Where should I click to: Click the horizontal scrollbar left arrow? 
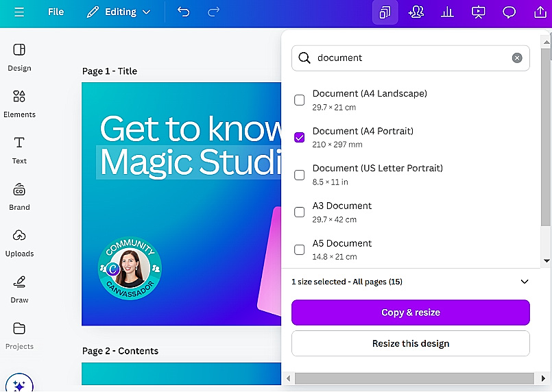(x=289, y=378)
